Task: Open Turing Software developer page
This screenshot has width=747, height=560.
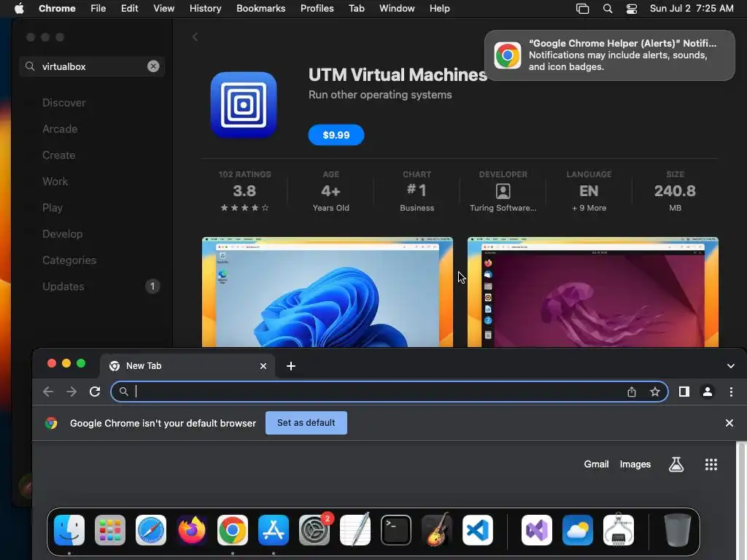Action: [x=503, y=191]
